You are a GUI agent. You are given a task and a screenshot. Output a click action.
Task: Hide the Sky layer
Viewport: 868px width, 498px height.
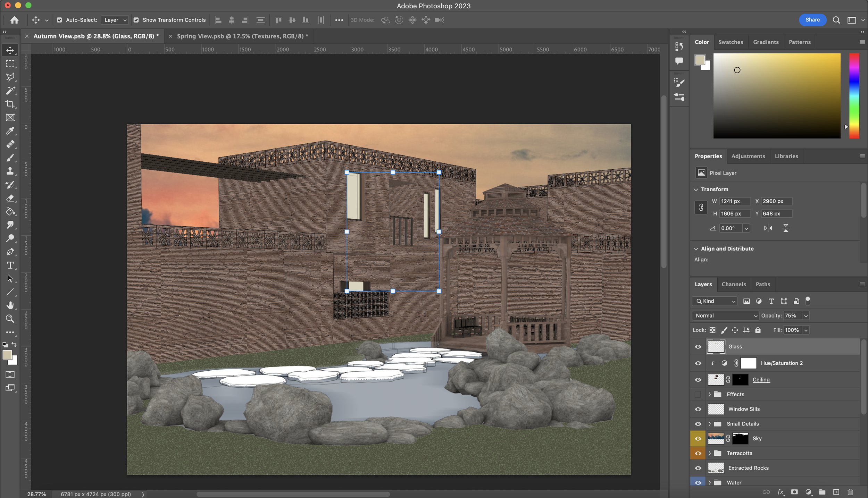click(698, 439)
